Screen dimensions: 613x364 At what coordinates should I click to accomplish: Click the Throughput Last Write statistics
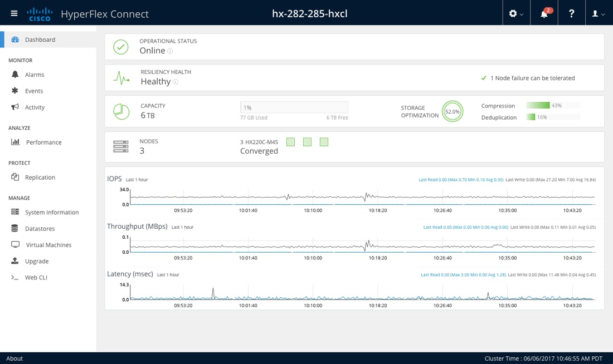[x=553, y=227]
